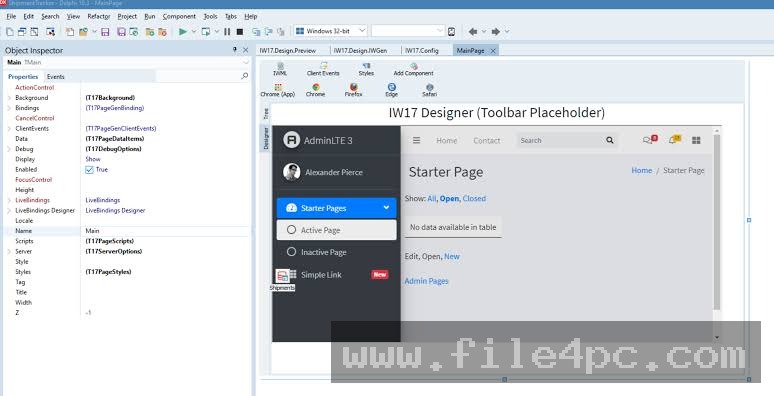Viewport: 774px width, 396px height.
Task: Switch to the Events tab
Action: tap(56, 77)
